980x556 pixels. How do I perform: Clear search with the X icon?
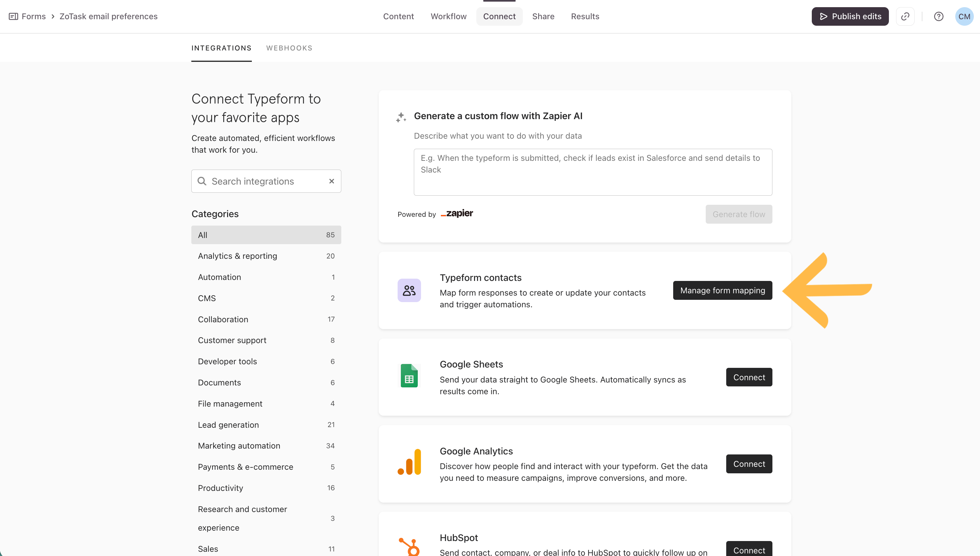(331, 181)
